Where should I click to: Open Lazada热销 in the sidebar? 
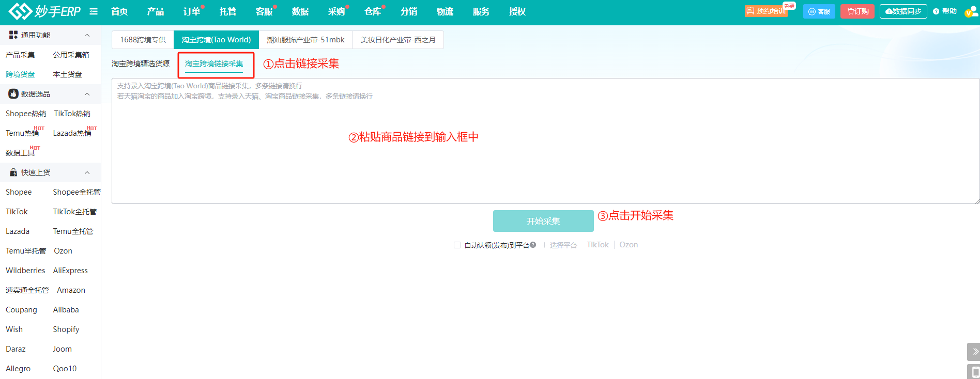[x=72, y=133]
